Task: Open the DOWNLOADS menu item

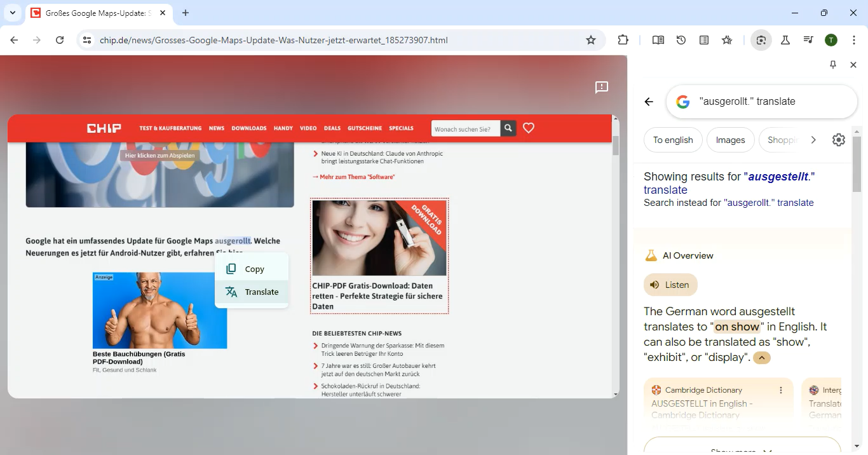Action: [x=249, y=128]
